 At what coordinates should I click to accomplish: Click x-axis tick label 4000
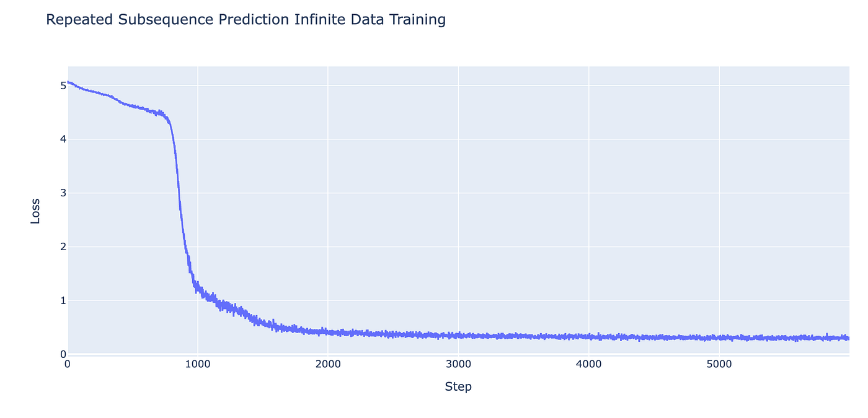(x=589, y=364)
